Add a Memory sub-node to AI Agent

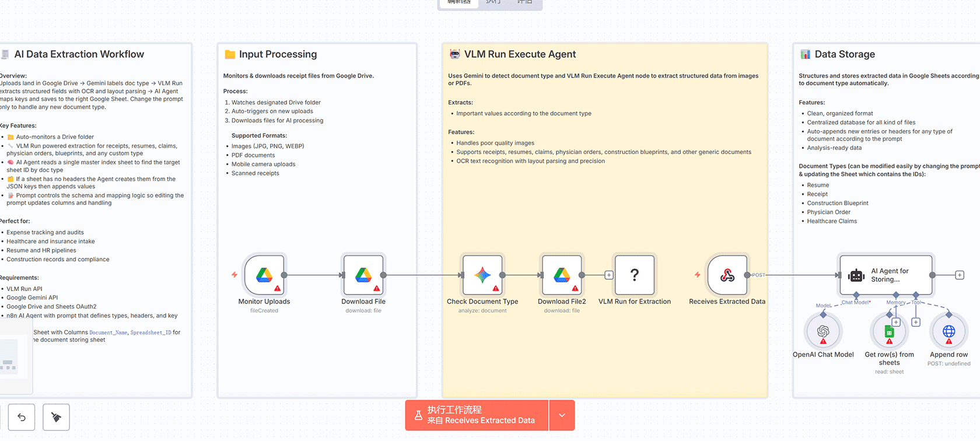coord(896,322)
